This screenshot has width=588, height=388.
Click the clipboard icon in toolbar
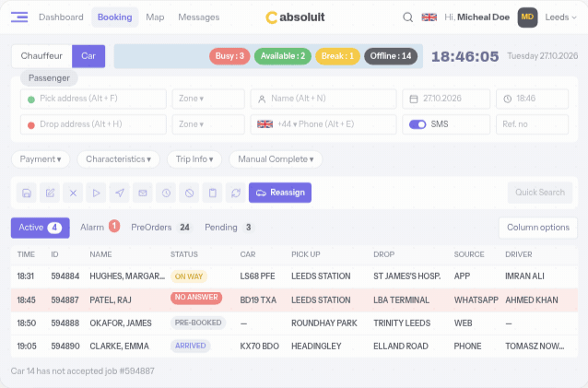[213, 193]
